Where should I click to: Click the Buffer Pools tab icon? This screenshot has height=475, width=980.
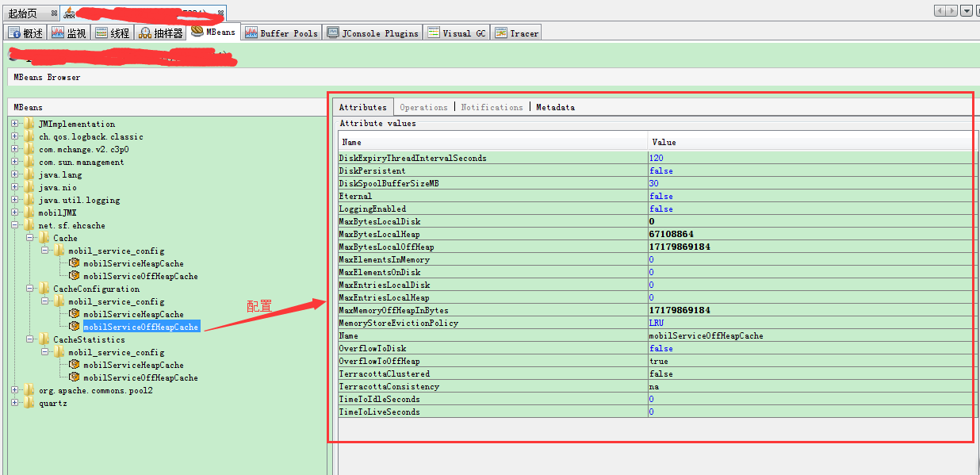(251, 33)
